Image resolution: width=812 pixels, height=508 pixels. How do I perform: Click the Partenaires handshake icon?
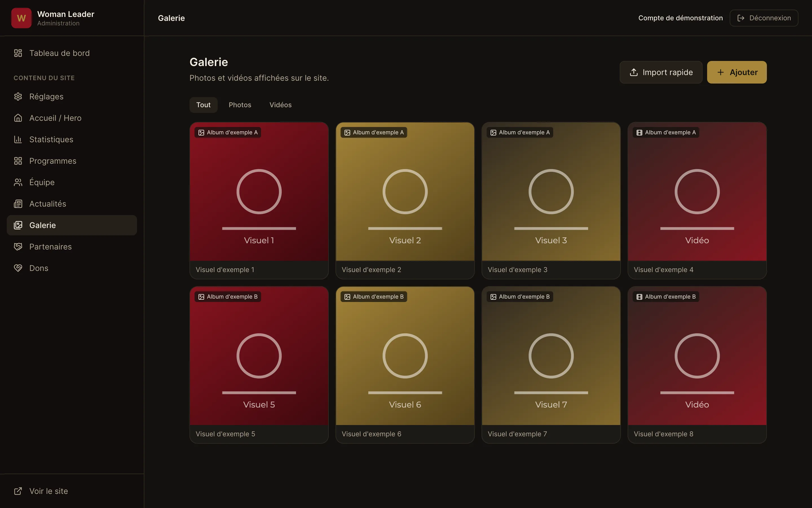[x=18, y=247]
